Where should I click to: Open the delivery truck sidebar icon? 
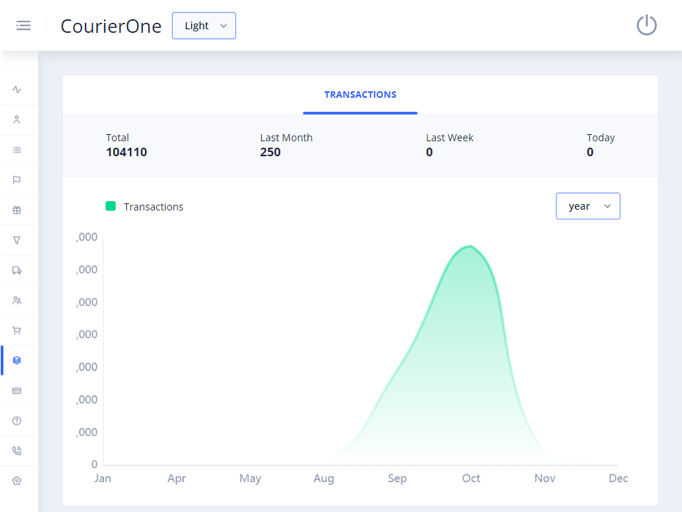coord(17,270)
